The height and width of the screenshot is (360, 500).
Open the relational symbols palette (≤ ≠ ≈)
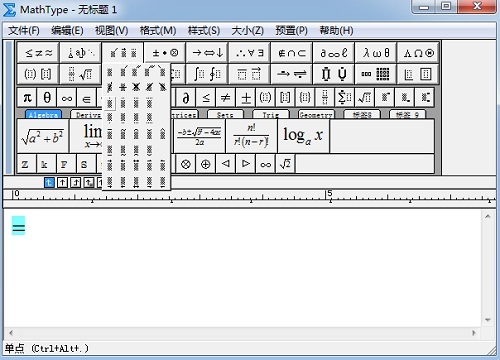[x=38, y=53]
